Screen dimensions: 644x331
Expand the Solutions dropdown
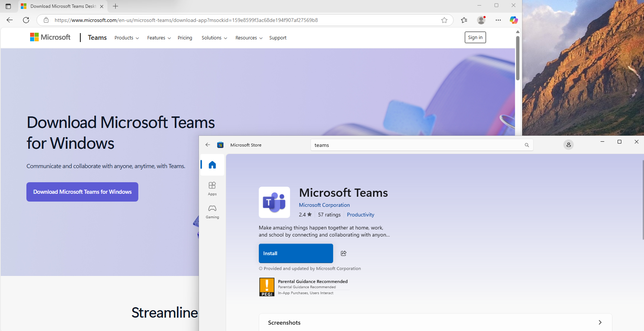coord(215,38)
